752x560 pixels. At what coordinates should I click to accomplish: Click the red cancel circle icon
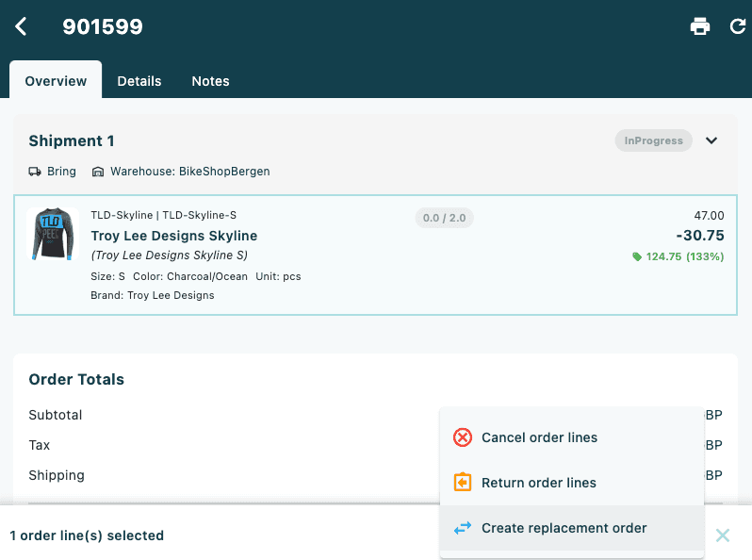coord(463,437)
